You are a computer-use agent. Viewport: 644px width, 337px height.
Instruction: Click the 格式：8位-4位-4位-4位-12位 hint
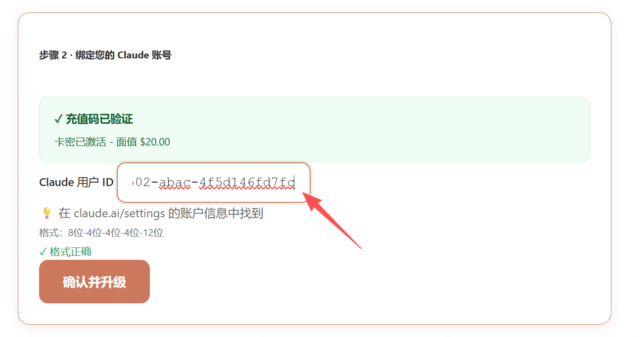coord(101,233)
